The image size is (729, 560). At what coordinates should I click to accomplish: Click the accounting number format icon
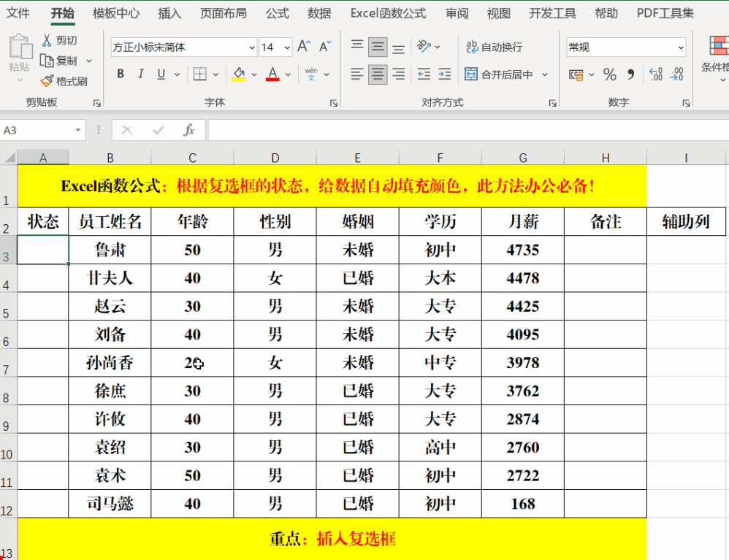576,74
